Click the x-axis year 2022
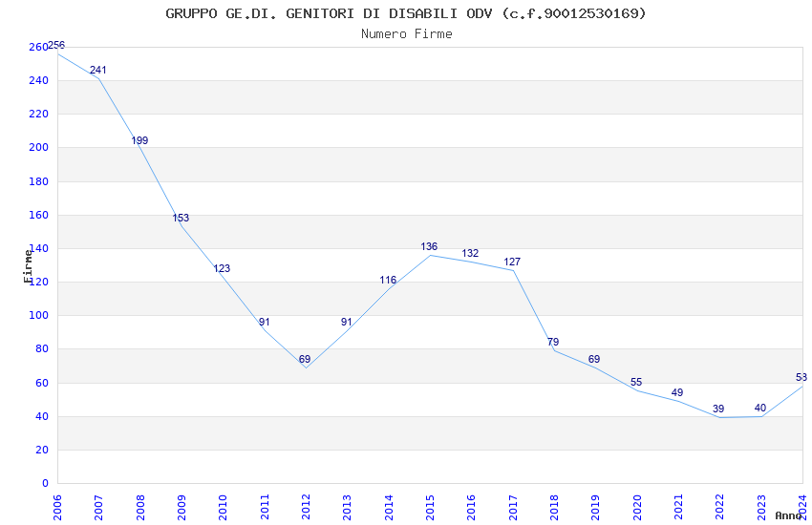Screen dimensions: 812x525 [720, 508]
